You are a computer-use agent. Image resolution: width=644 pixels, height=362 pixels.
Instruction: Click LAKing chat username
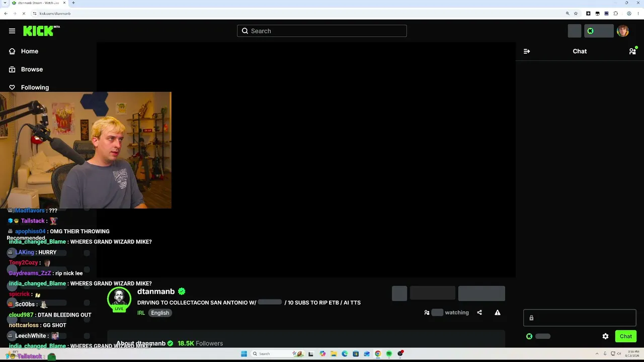pyautogui.click(x=25, y=252)
